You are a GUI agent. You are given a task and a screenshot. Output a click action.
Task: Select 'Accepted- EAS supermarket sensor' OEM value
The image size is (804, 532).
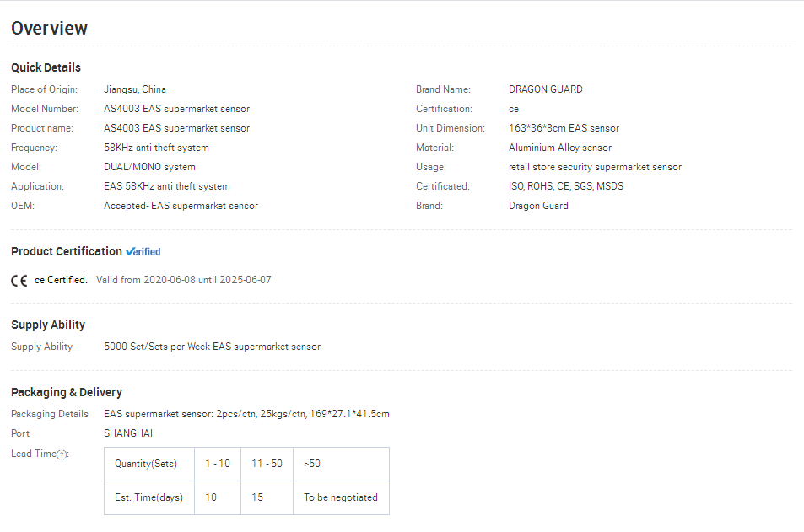(x=181, y=206)
